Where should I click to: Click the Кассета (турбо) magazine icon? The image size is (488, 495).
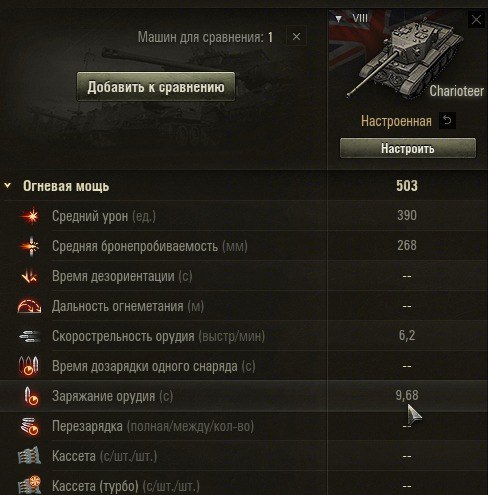coord(29,485)
